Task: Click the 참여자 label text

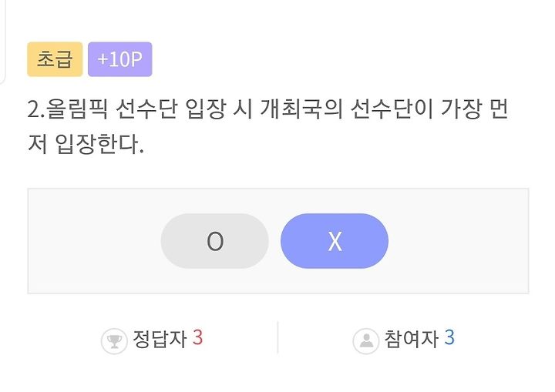Action: 412,339
